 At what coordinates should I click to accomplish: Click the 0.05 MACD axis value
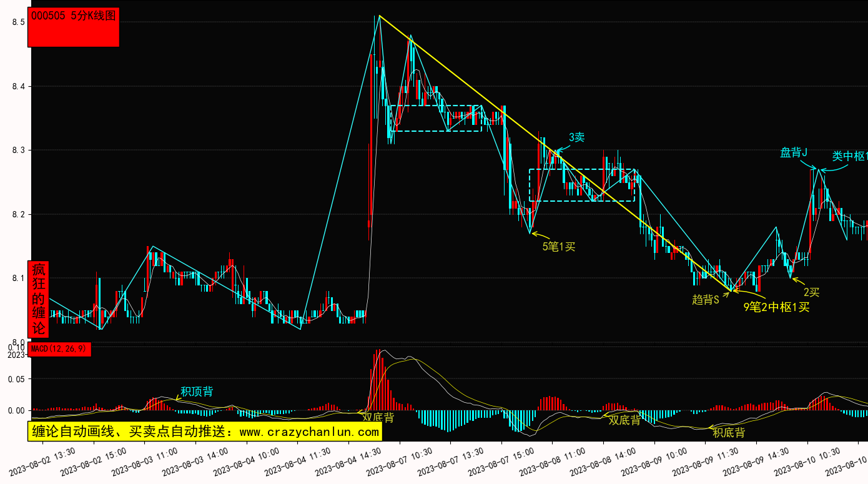pos(14,378)
